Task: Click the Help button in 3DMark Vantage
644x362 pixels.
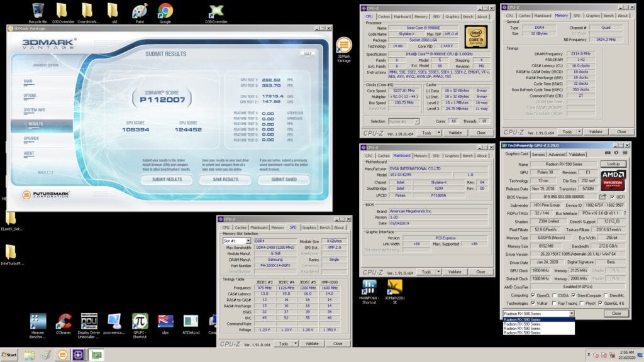Action: pos(308,54)
